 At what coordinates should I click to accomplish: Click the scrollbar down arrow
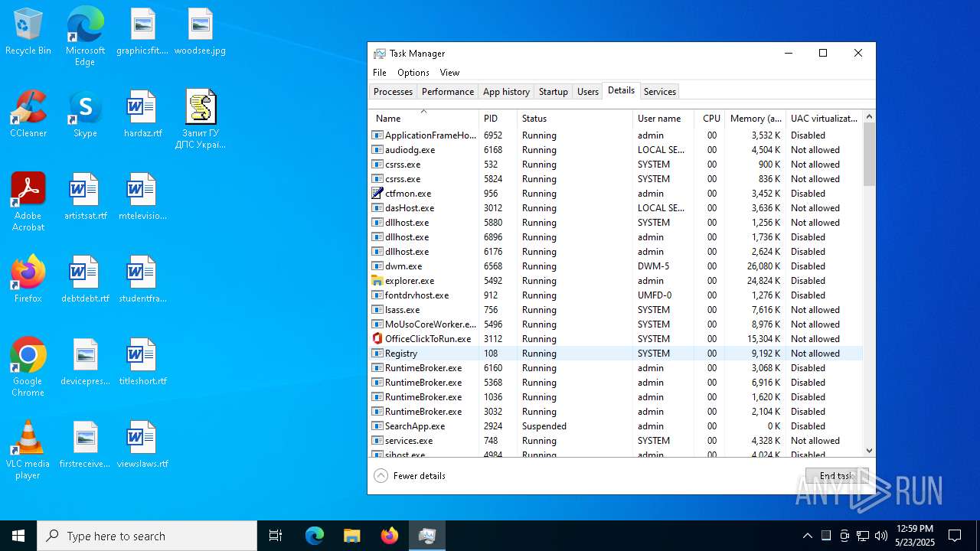tap(869, 451)
